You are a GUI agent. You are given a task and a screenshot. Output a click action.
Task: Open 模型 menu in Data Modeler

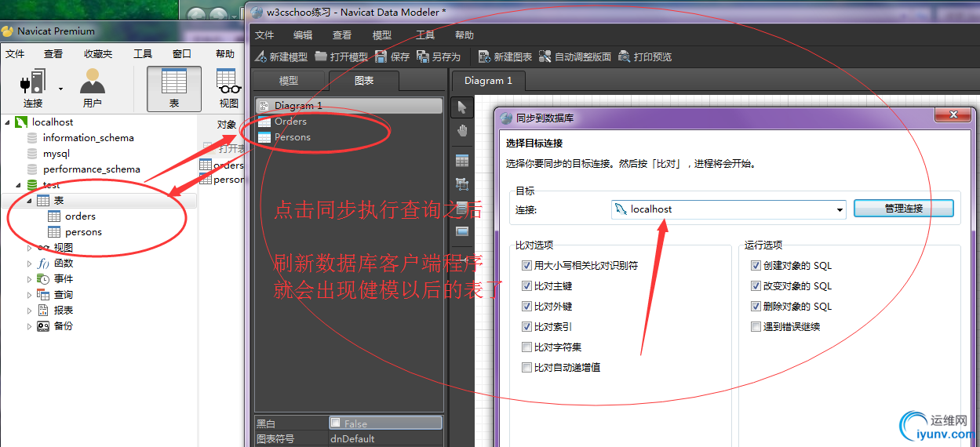(382, 35)
